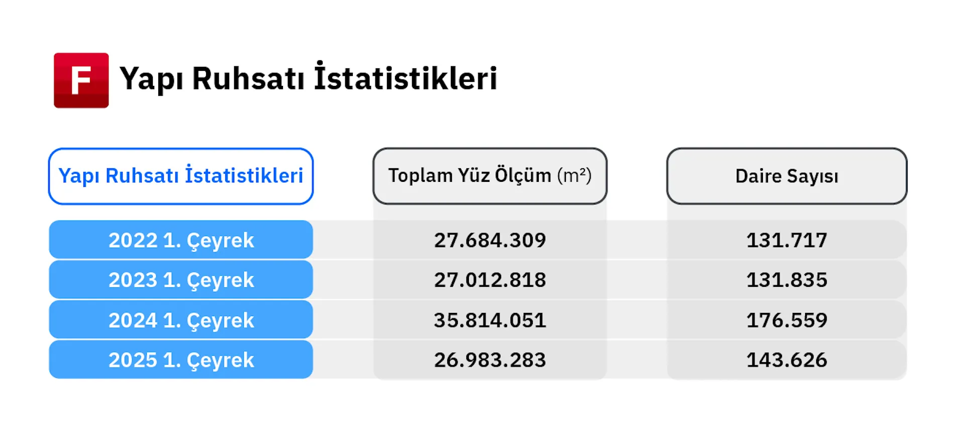Screen dimensions: 980x435
Task: Click the value 26.983.283
Action: (x=490, y=360)
